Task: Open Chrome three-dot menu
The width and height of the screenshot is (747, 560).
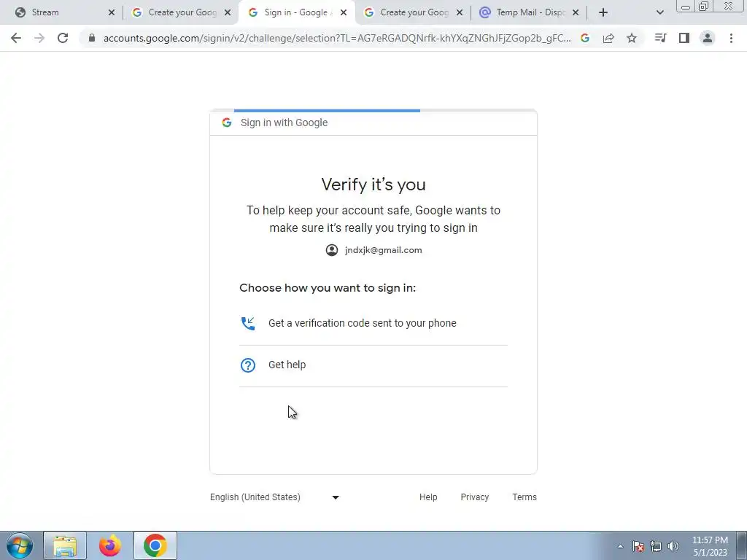Action: coord(731,38)
